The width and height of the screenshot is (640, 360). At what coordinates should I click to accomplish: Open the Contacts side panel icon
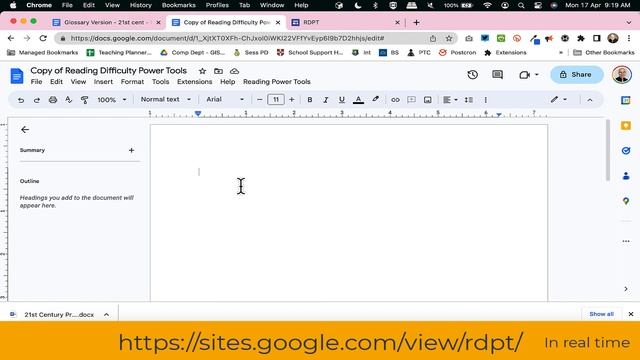626,176
